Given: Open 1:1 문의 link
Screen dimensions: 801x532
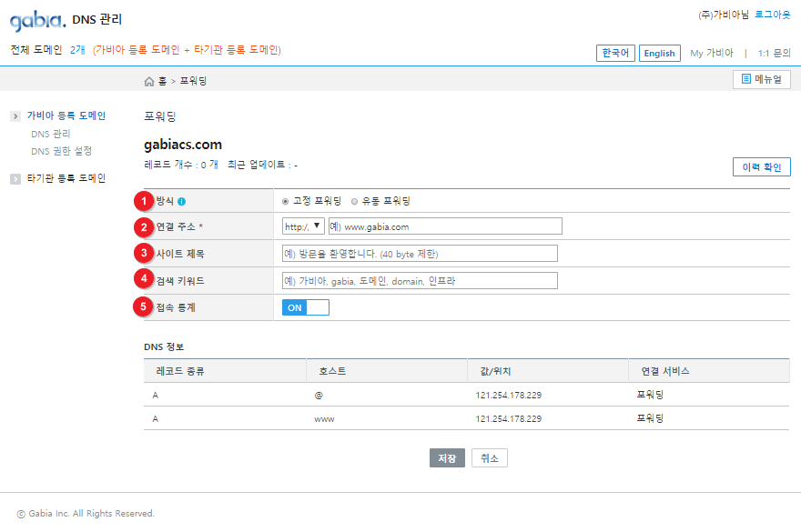Looking at the screenshot, I should [x=775, y=53].
